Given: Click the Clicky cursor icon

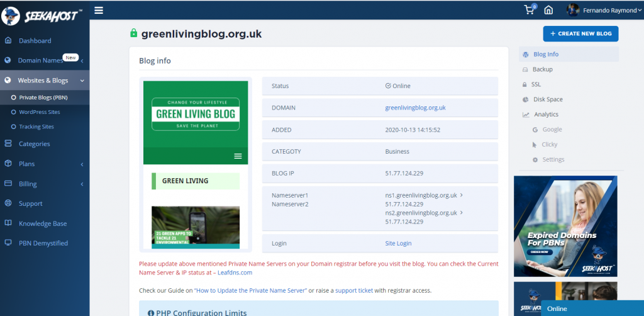Looking at the screenshot, I should (535, 145).
